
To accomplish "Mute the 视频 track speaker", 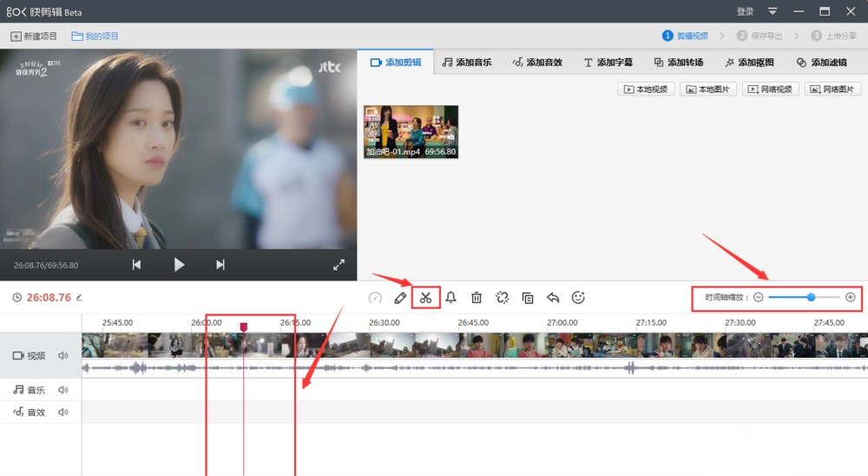I will point(63,356).
